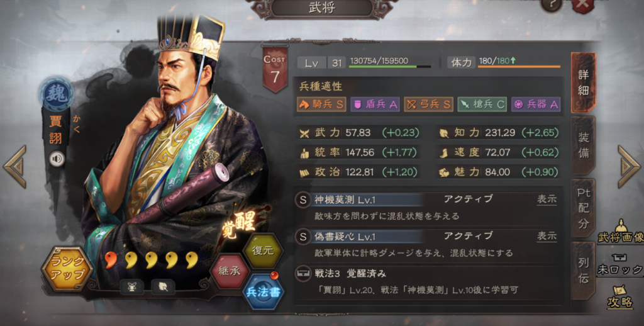Select the 兵器 A troop aptitude badge
Viewport: 644px width, 326px height.
point(536,104)
